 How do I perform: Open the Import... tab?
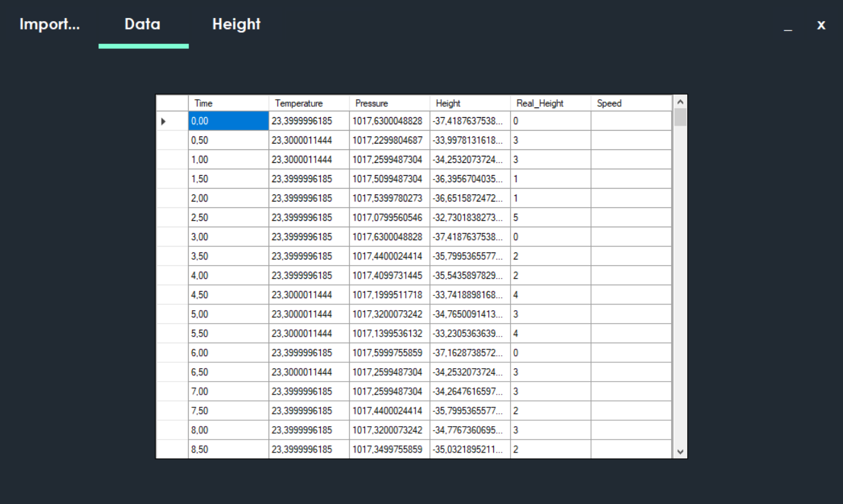[x=50, y=24]
